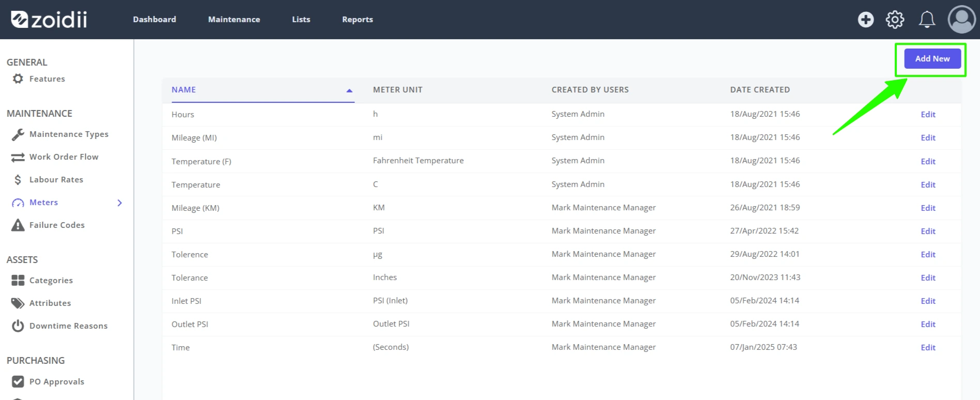This screenshot has height=400, width=980.
Task: Open the user profile avatar
Action: [x=961, y=20]
